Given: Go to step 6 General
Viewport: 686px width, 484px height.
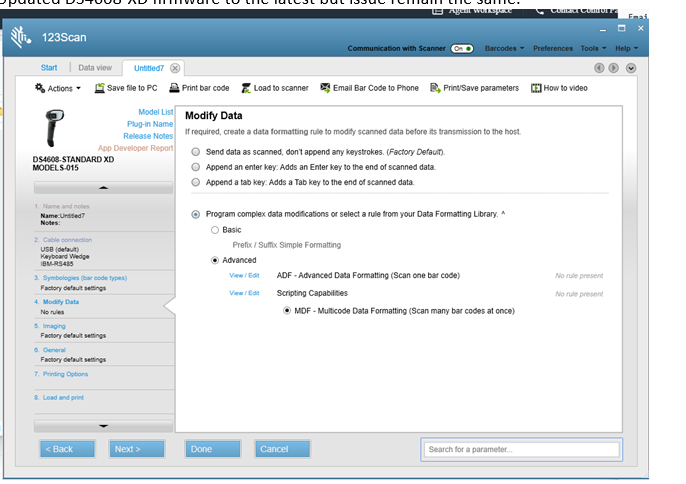Looking at the screenshot, I should (54, 350).
